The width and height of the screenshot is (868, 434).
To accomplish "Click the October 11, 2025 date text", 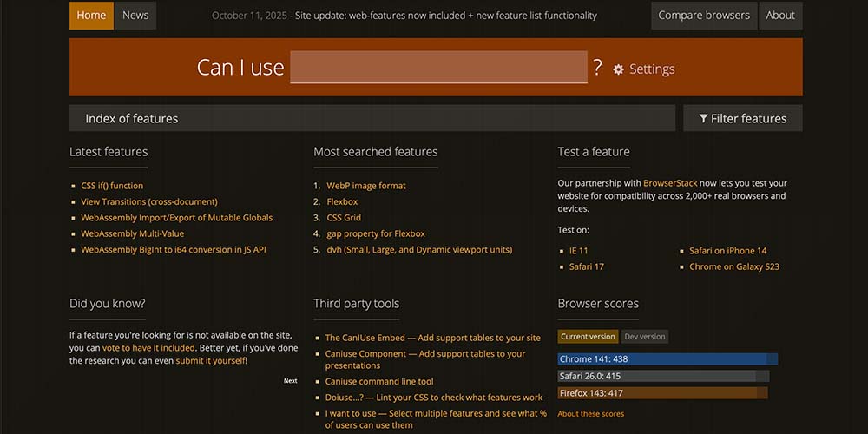I will 249,16.
